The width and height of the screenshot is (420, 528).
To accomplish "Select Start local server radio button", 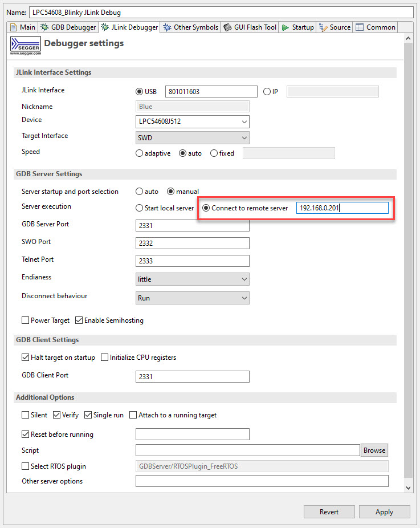I will (x=140, y=208).
